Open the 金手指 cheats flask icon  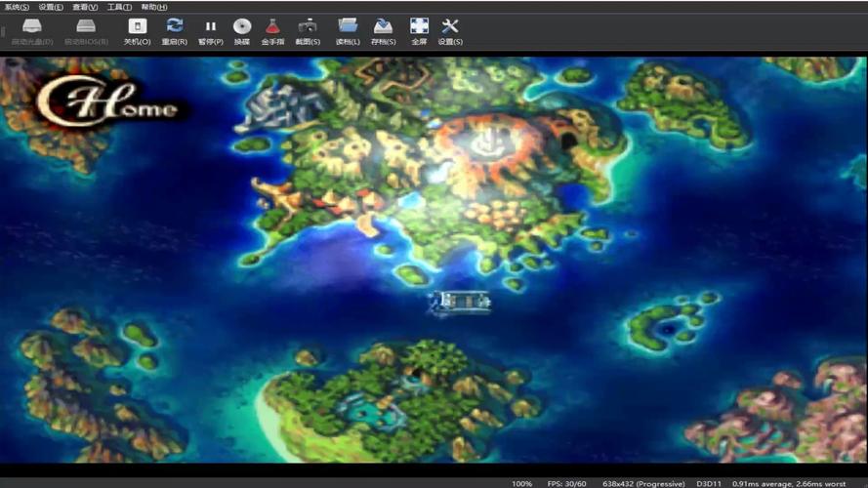pos(272,26)
